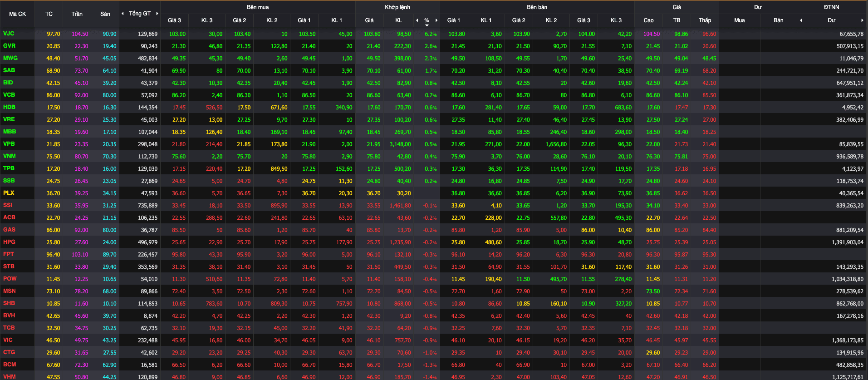Click VPB matched volume 3,148,00
This screenshot has width=868, height=380.
point(400,144)
